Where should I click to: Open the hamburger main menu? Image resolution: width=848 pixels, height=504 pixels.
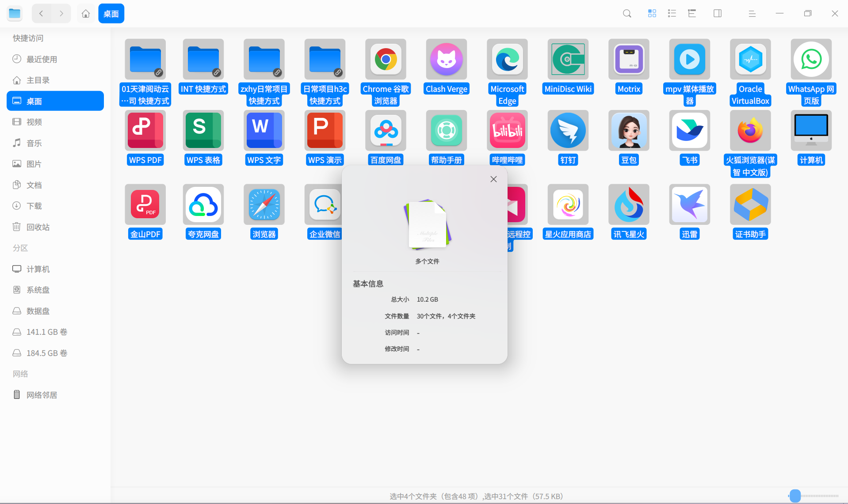(752, 14)
